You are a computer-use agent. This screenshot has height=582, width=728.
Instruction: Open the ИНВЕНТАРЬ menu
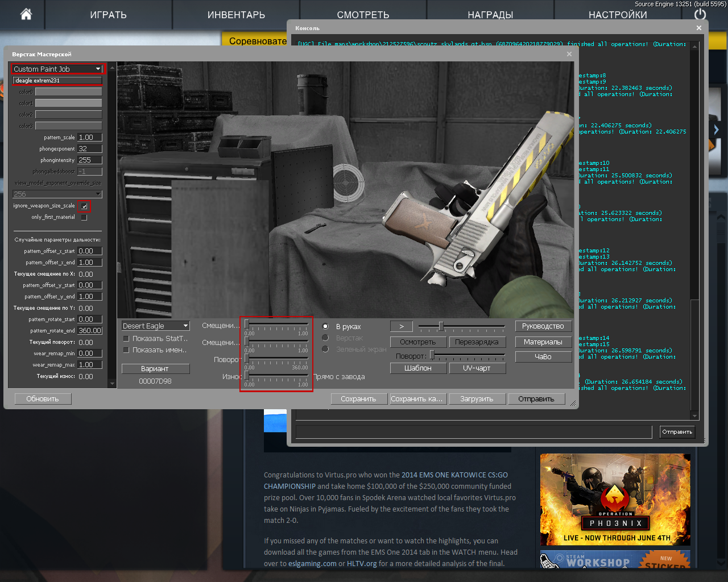pos(236,15)
